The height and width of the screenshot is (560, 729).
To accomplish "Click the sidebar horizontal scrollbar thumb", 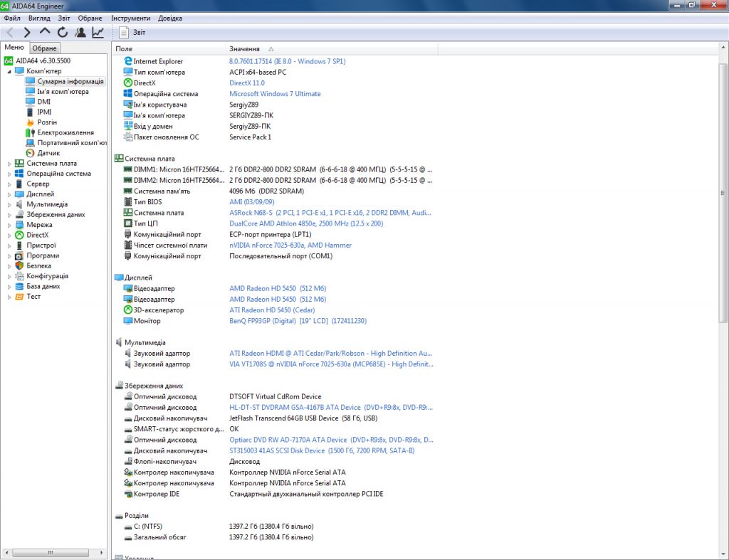I will click(51, 553).
